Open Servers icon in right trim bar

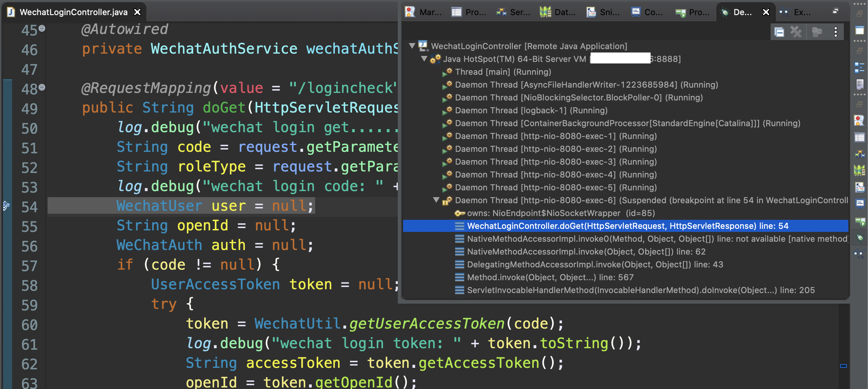coord(860,154)
